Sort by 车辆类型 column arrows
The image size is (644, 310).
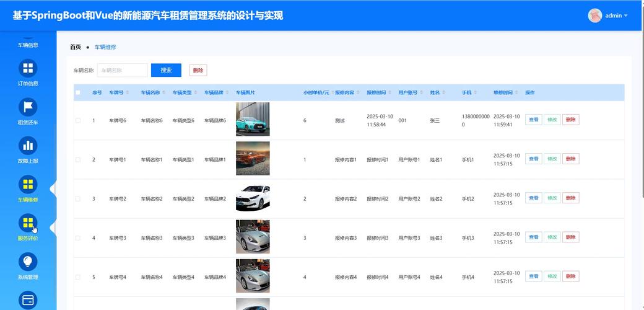(x=196, y=93)
